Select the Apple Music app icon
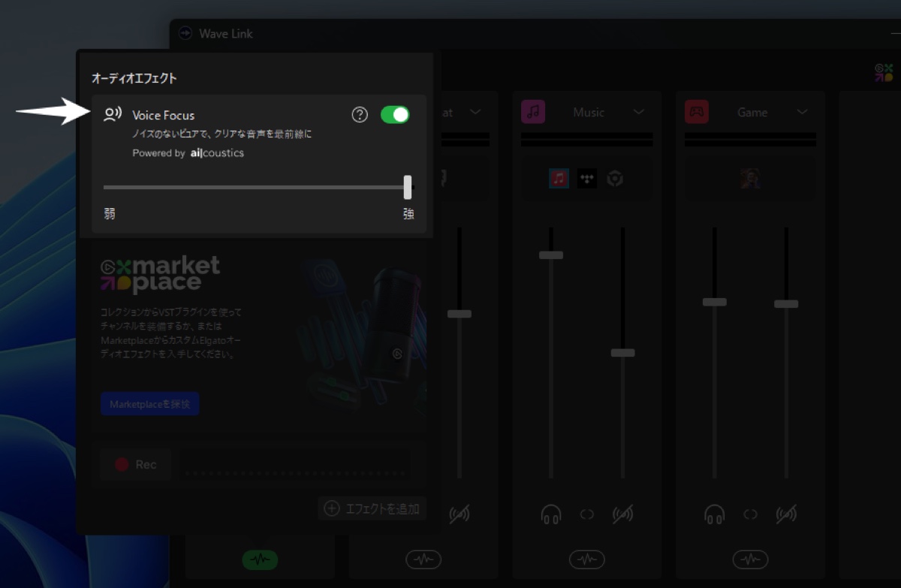 point(559,179)
